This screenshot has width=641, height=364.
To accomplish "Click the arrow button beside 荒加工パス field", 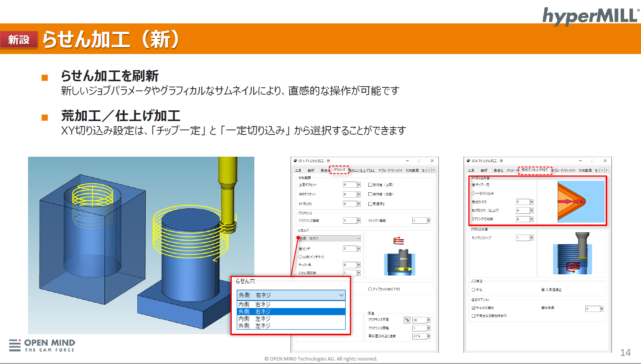I will pos(532,202).
